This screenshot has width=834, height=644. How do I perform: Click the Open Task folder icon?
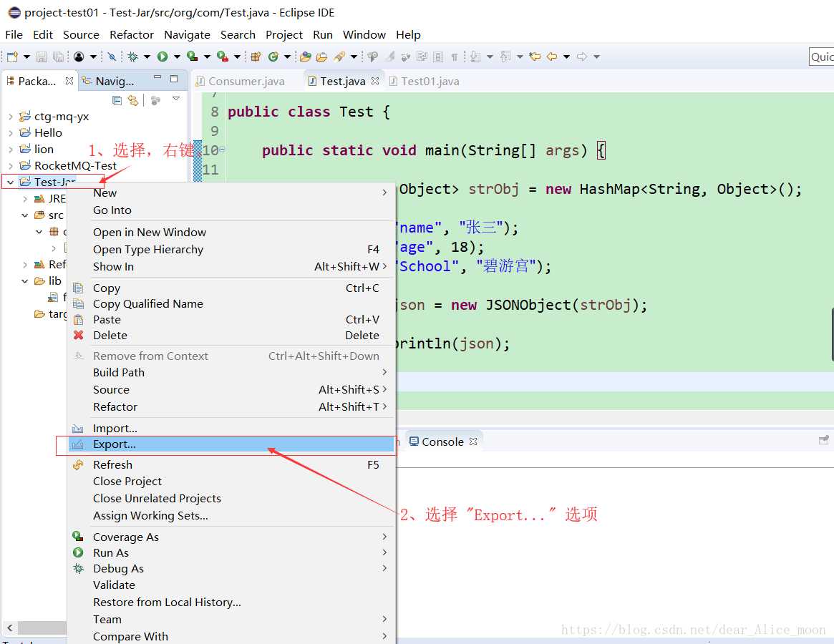pos(322,57)
